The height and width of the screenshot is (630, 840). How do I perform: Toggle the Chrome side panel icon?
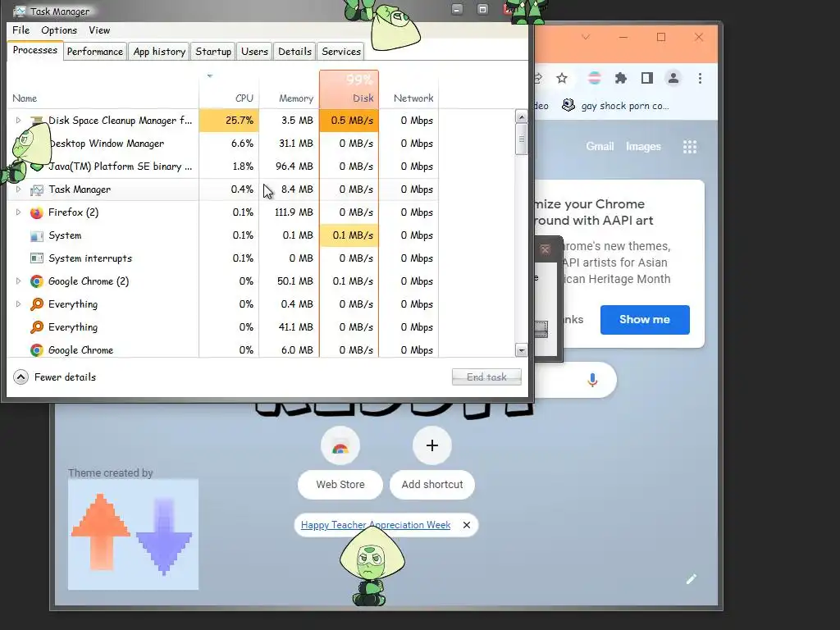pyautogui.click(x=646, y=78)
